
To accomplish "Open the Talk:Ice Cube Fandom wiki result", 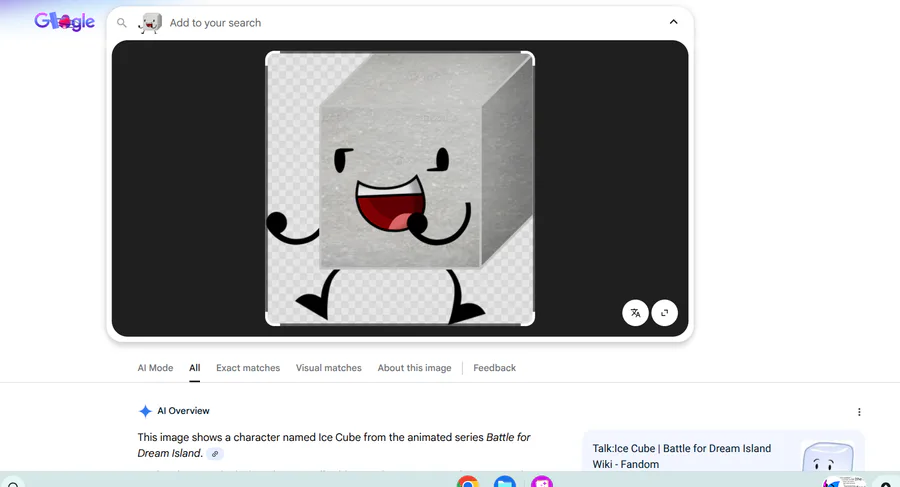I will tap(682, 456).
